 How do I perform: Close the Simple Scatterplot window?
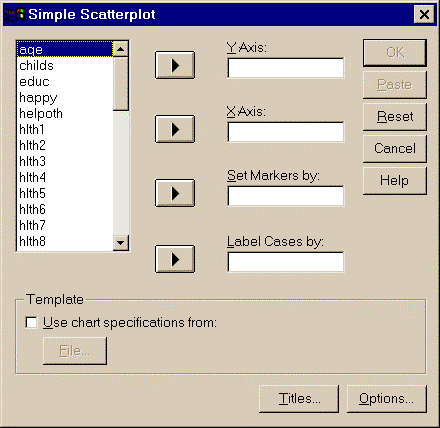click(424, 14)
